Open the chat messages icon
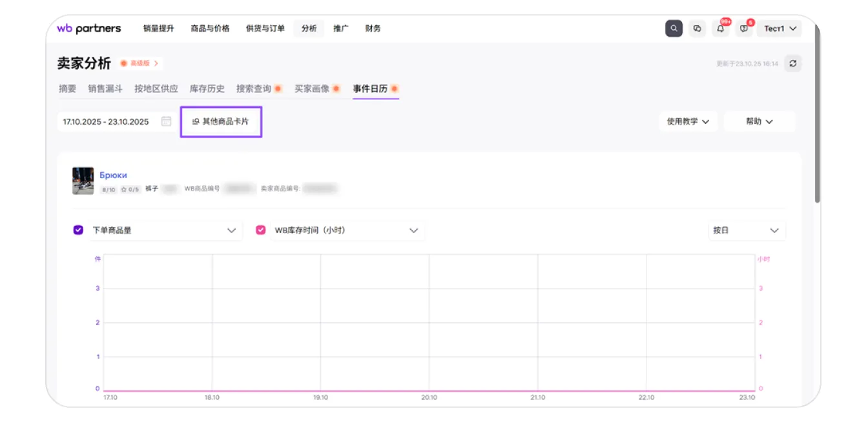This screenshot has height=422, width=868. point(697,28)
